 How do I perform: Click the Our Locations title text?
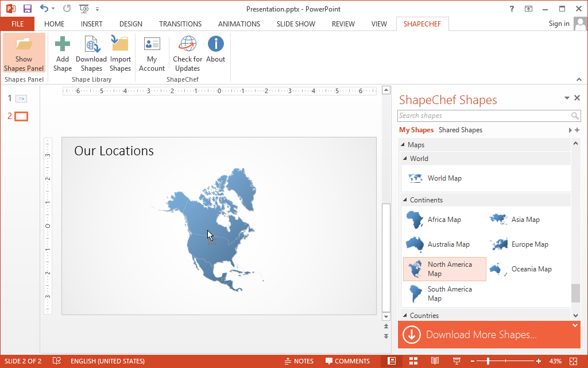[114, 151]
